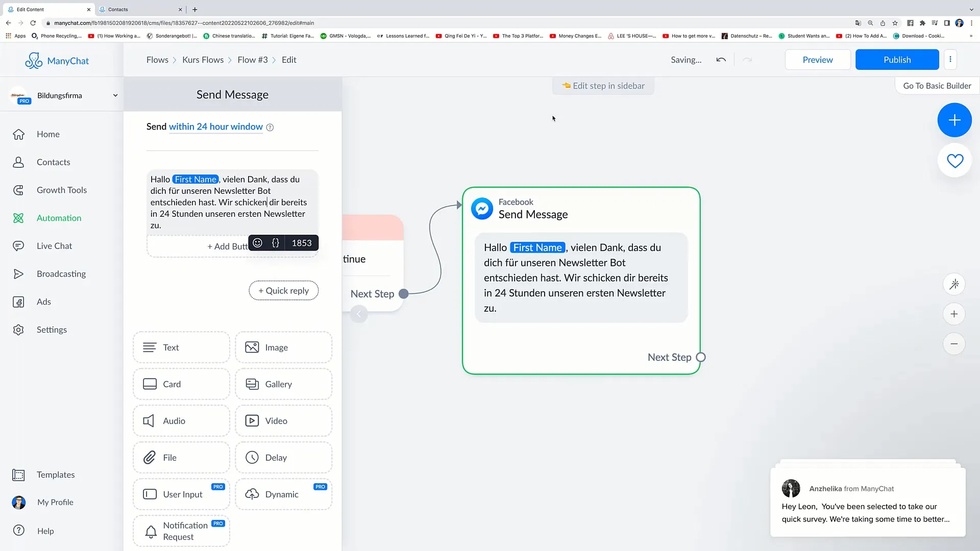The image size is (980, 551).
Task: Add a User Input block
Action: pyautogui.click(x=181, y=494)
